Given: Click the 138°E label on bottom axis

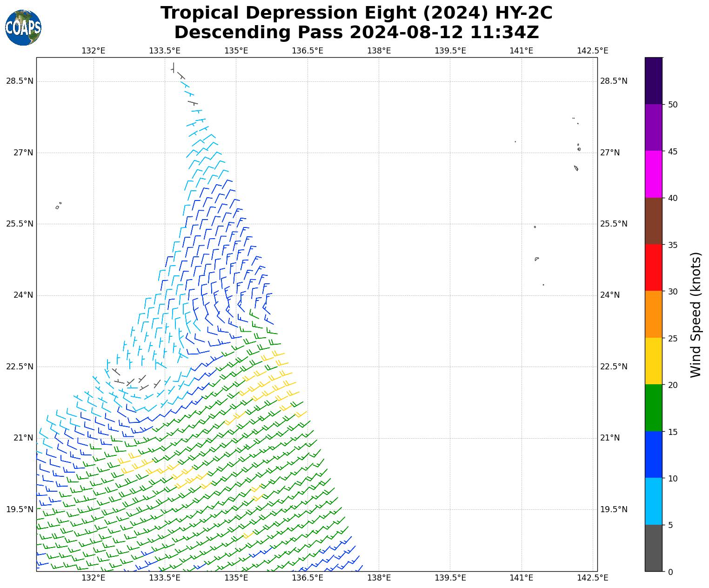Looking at the screenshot, I should [379, 578].
